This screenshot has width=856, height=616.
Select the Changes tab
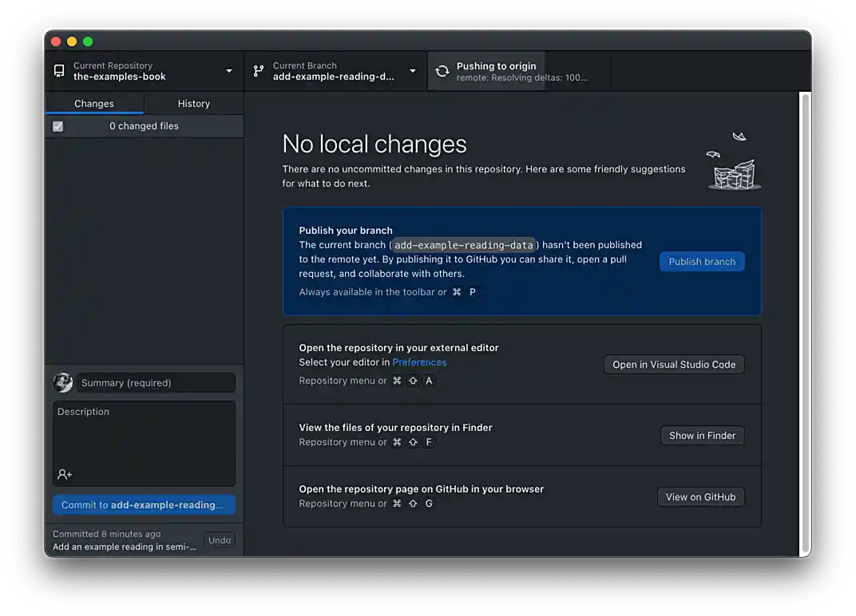pos(94,104)
